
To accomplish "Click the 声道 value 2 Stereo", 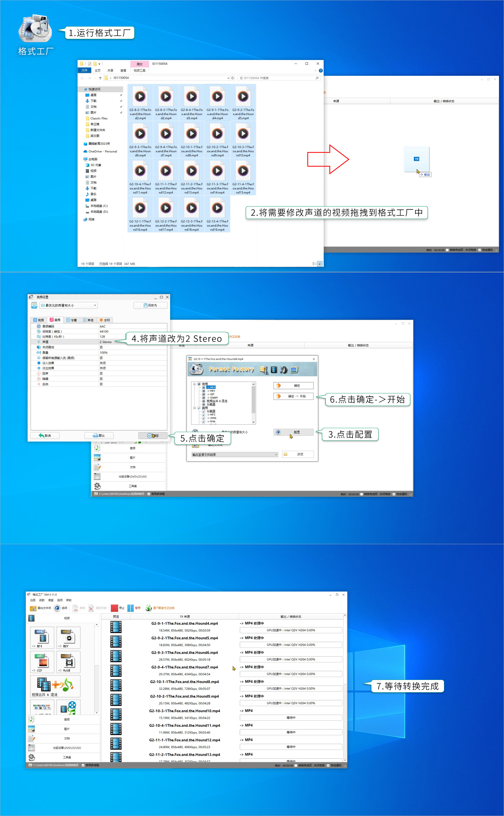I will pos(106,342).
